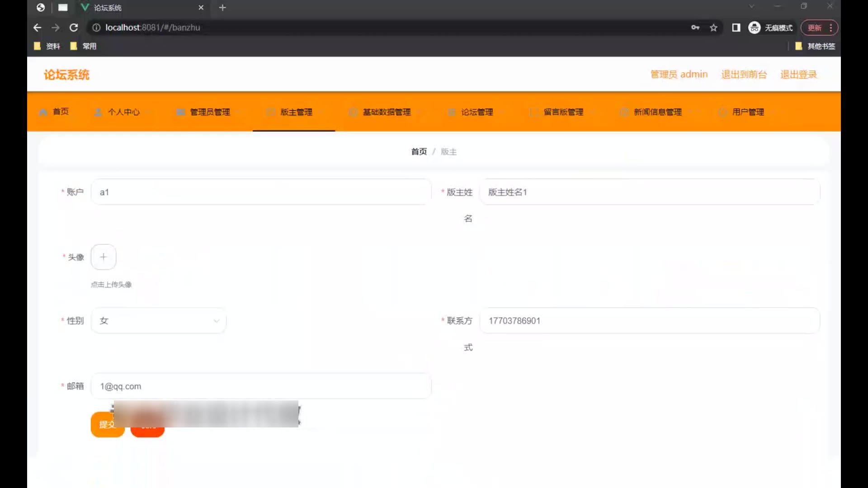The image size is (868, 488).
Task: Click the site info icon
Action: 96,28
